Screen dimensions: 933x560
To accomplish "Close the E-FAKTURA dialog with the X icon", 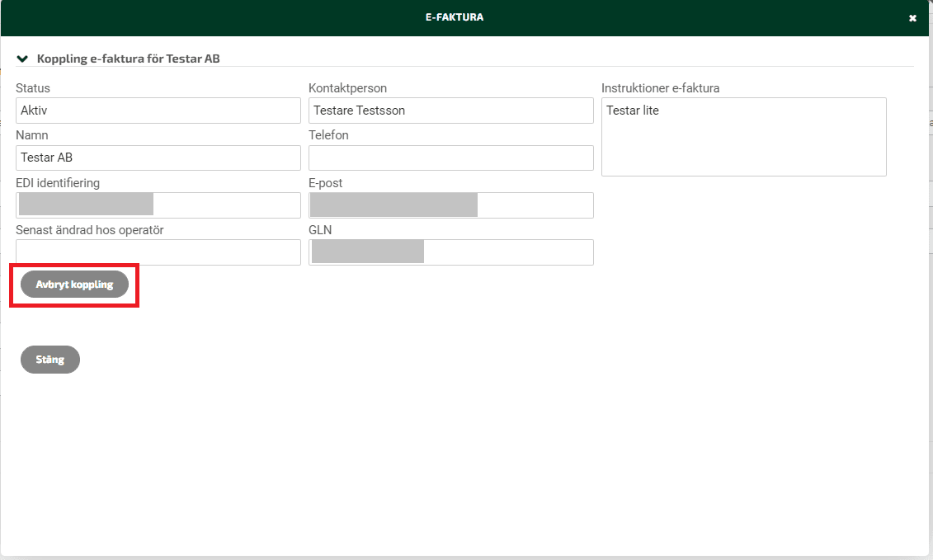I will click(912, 18).
